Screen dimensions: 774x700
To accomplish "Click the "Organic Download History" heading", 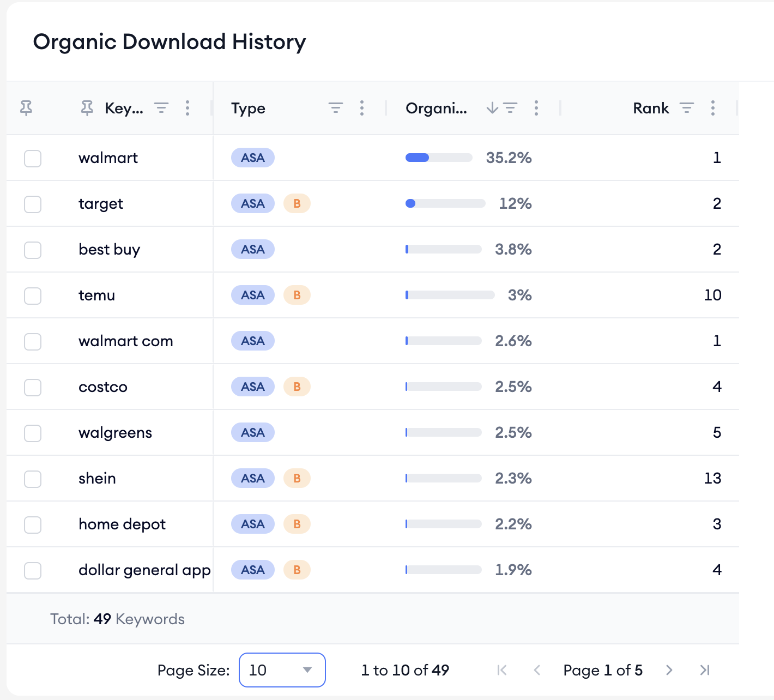I will (x=170, y=42).
